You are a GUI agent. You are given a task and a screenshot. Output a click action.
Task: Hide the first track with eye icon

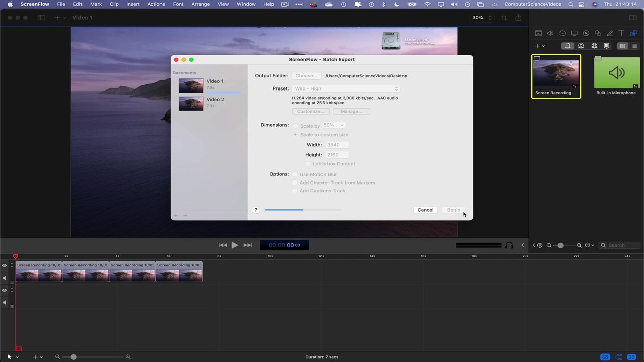[4, 265]
